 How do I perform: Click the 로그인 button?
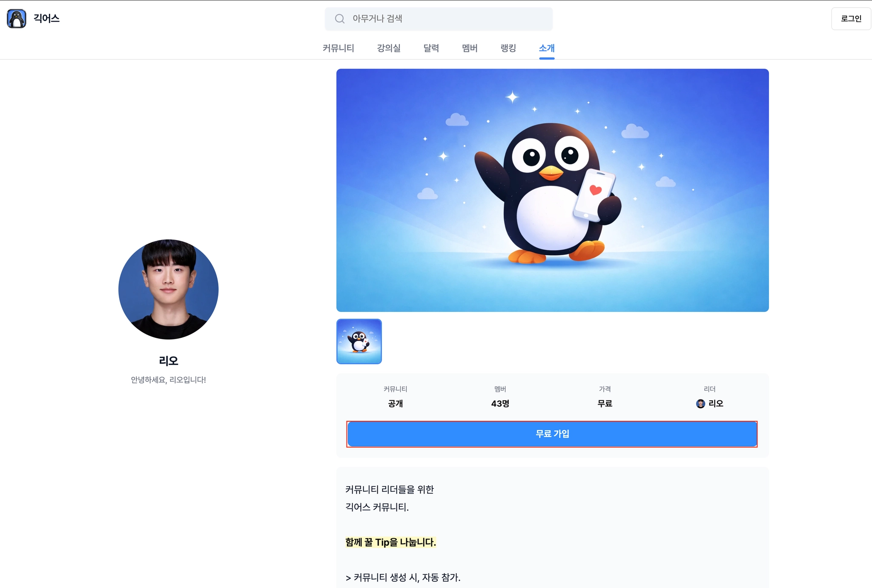click(x=851, y=19)
